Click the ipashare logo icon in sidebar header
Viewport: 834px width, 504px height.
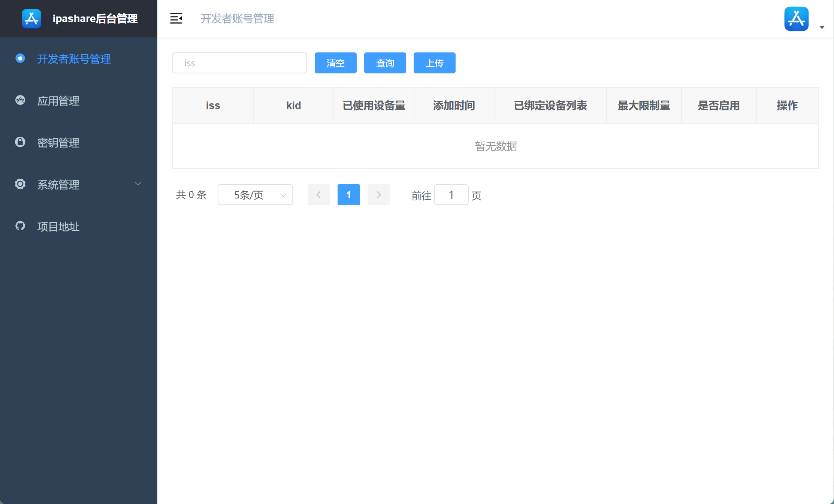point(31,19)
